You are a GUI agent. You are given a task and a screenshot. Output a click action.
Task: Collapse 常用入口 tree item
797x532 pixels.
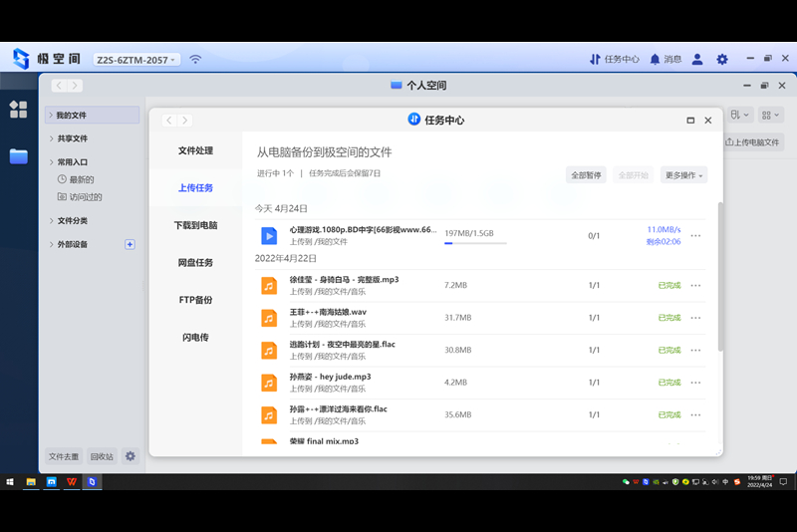pos(51,162)
